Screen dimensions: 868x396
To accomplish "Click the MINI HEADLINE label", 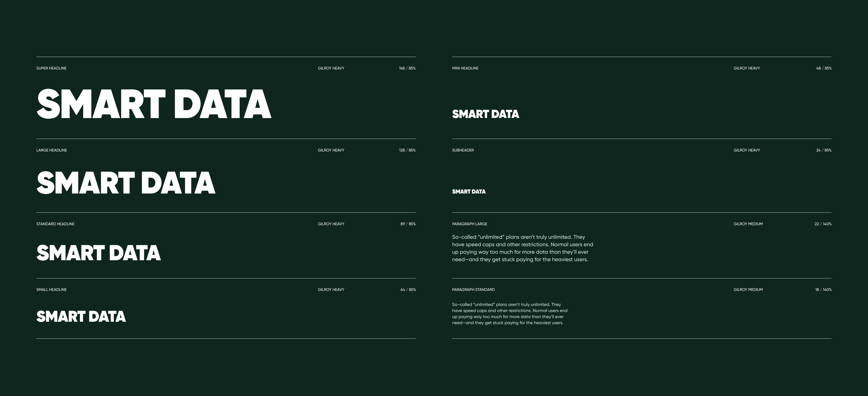I will click(x=465, y=68).
